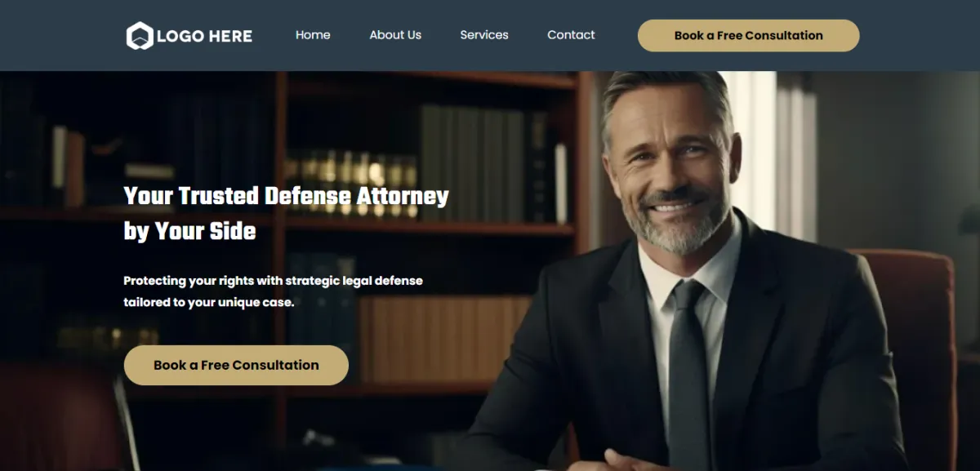Select Services in the navigation bar
The width and height of the screenshot is (980, 471).
[484, 35]
